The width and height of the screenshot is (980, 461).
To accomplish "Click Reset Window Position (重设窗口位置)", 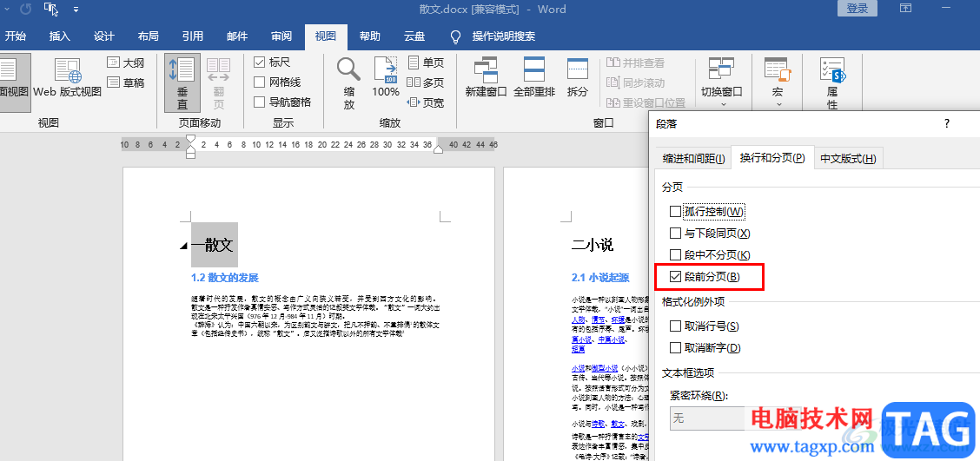I will tap(646, 102).
